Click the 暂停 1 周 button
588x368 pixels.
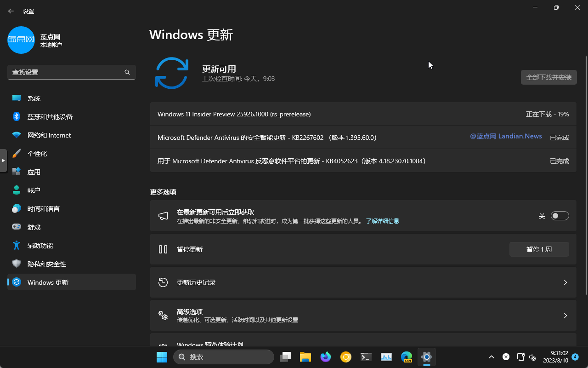pyautogui.click(x=539, y=249)
